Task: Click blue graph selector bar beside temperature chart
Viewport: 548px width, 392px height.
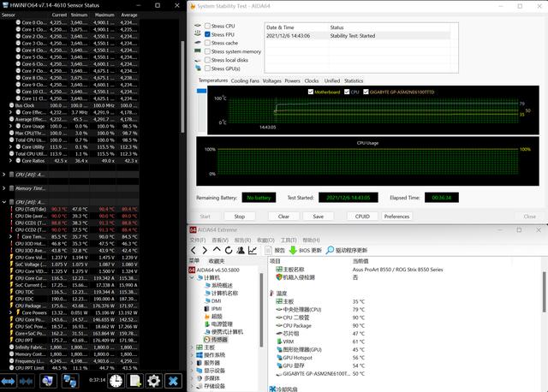Action: (x=202, y=91)
